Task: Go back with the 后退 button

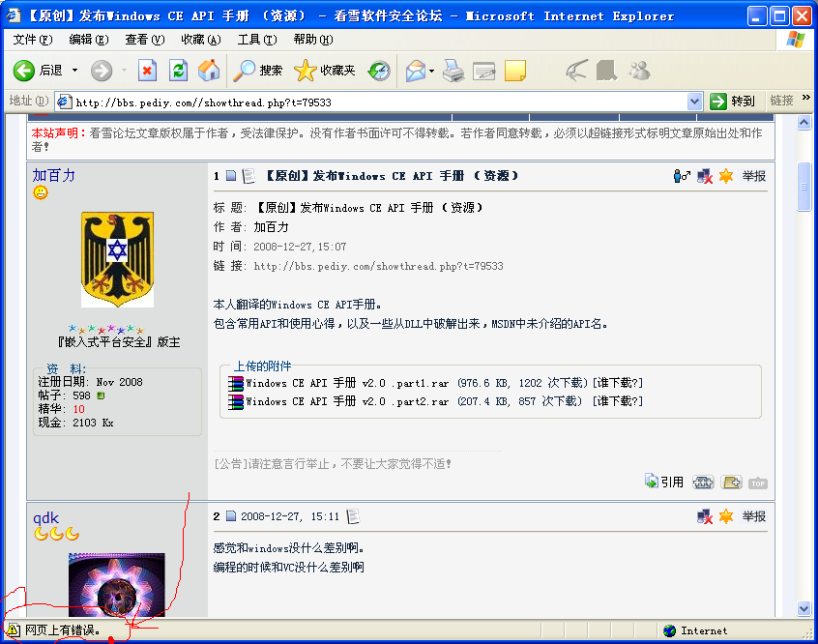Action: click(x=38, y=71)
